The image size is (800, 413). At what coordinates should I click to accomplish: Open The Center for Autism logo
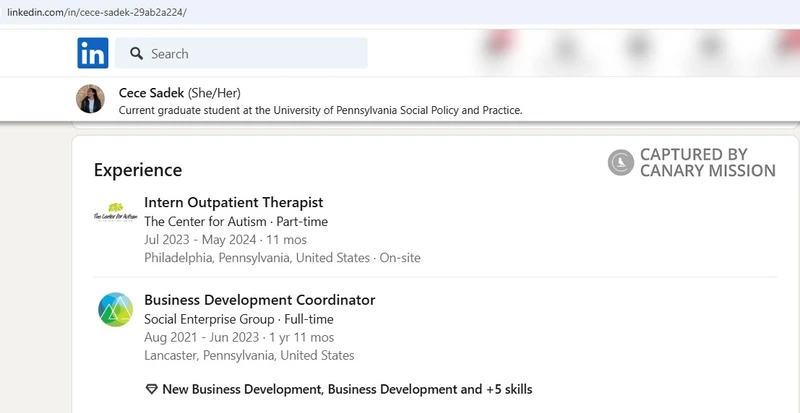click(x=116, y=211)
